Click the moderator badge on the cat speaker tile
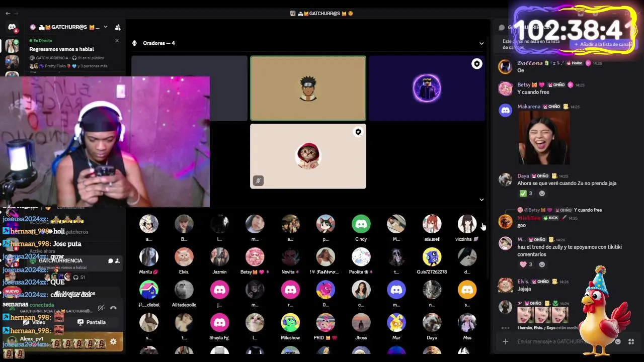The height and width of the screenshot is (362, 644). (x=358, y=132)
